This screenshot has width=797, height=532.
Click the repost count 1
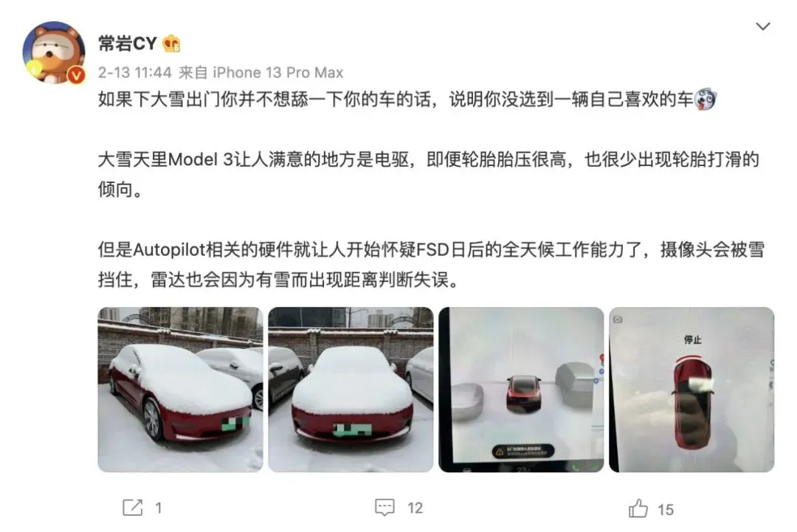[x=159, y=508]
